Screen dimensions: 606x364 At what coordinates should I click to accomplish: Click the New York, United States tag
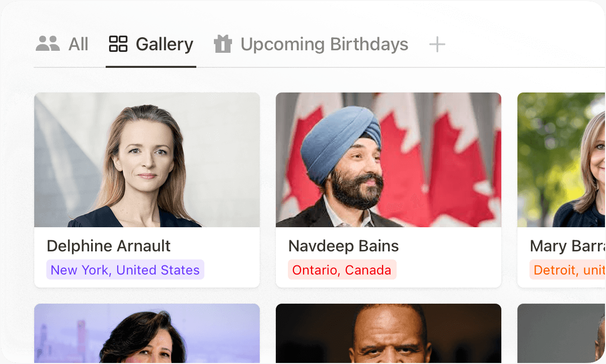click(125, 270)
